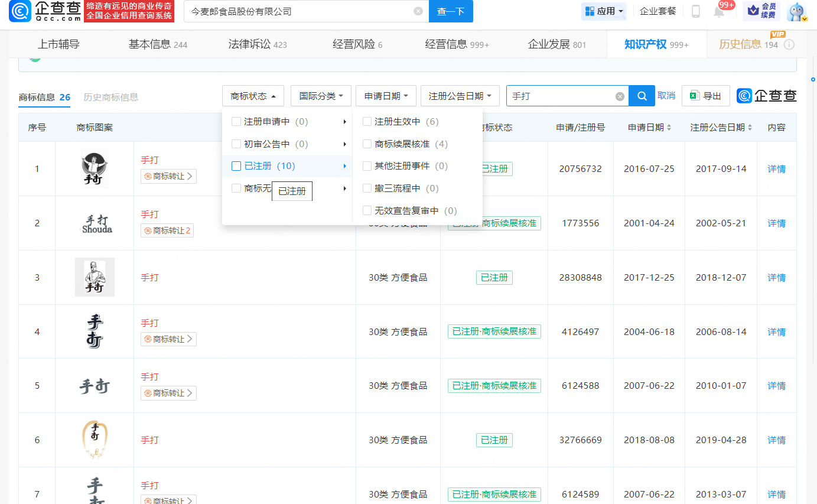817x504 pixels.
Task: Expand the 国际分类 dropdown filter
Action: coord(321,96)
